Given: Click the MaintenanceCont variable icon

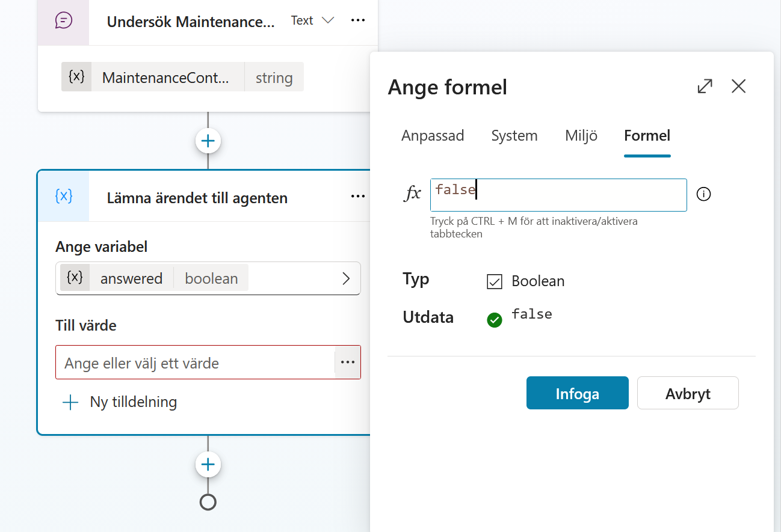Looking at the screenshot, I should [x=76, y=77].
